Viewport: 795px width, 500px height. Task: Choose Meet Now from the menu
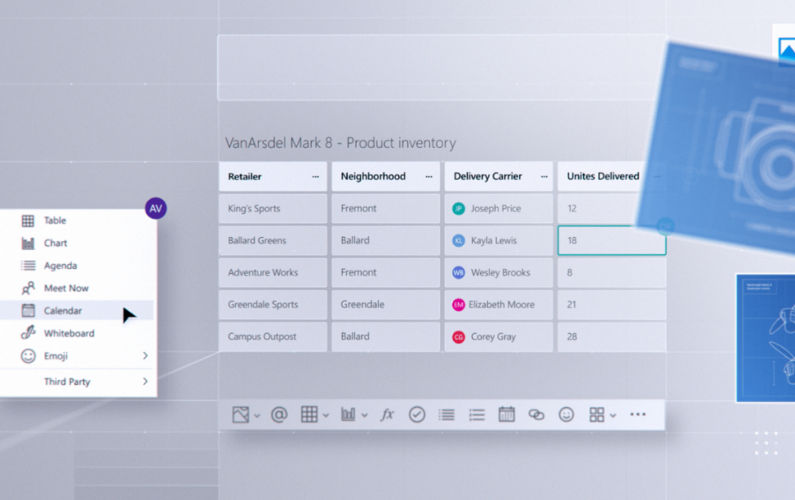tap(79, 288)
